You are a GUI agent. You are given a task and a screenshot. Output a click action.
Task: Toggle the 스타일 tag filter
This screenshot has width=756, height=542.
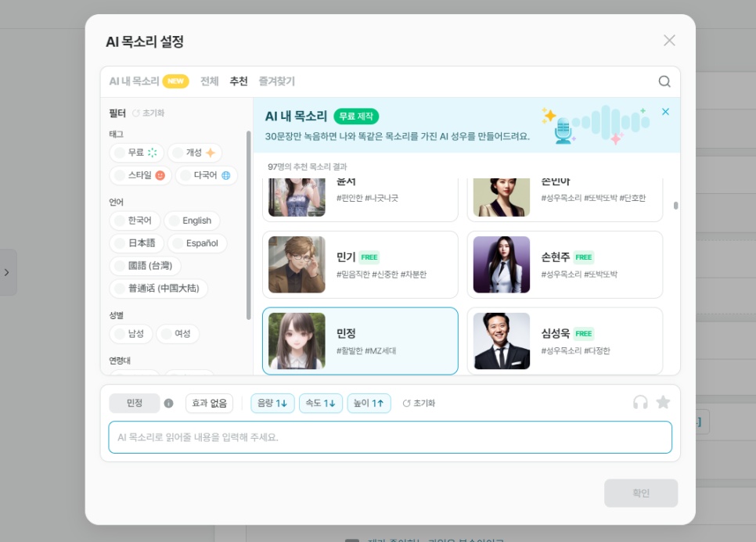coord(140,175)
